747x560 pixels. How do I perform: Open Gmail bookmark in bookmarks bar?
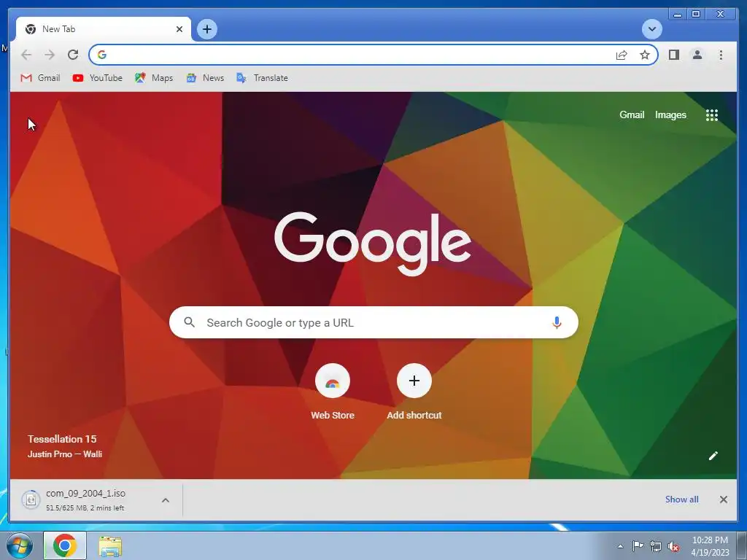pos(41,77)
